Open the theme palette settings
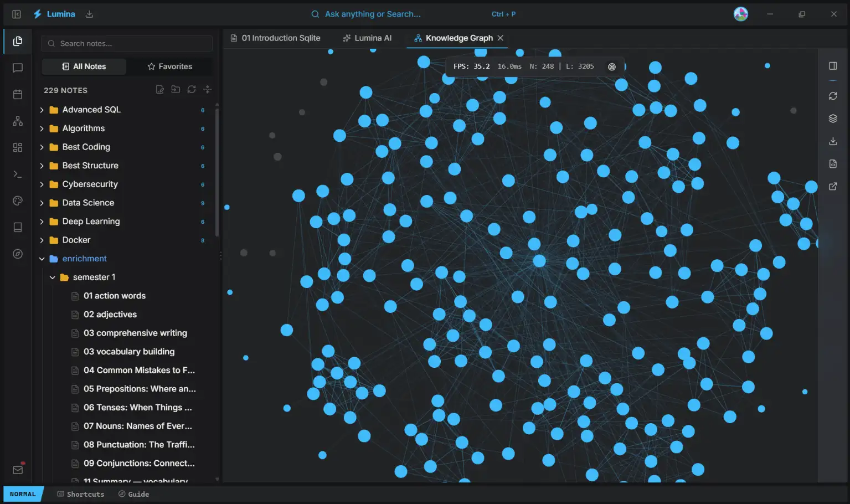850x504 pixels. click(x=18, y=200)
